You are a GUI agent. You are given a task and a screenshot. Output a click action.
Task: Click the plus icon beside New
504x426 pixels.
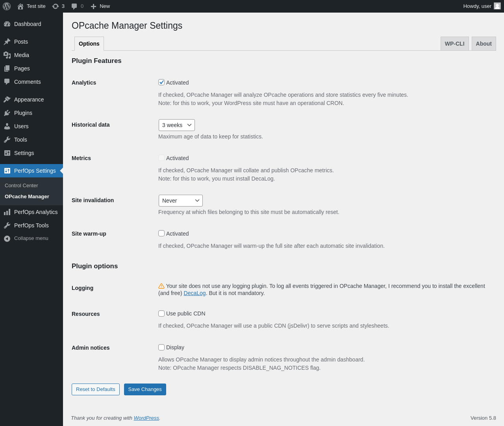tap(93, 6)
